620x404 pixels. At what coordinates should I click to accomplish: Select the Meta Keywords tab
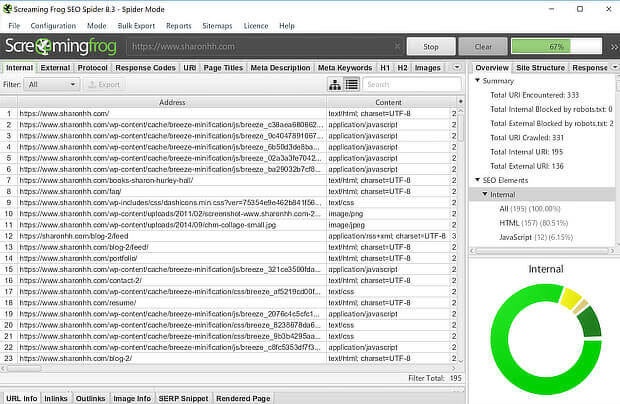(345, 68)
